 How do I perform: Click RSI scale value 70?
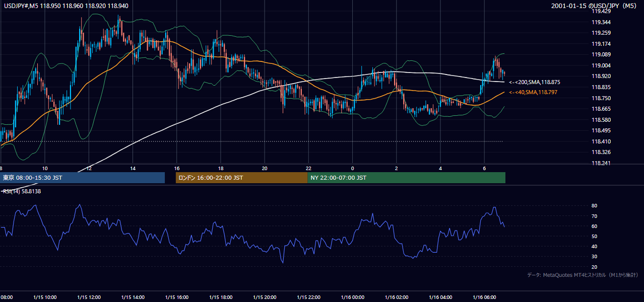tap(595, 216)
